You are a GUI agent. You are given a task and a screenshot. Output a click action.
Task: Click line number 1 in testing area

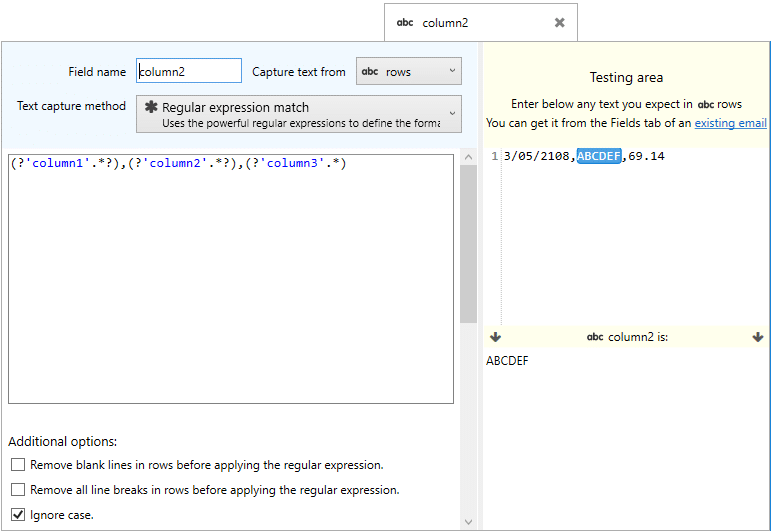(x=495, y=156)
